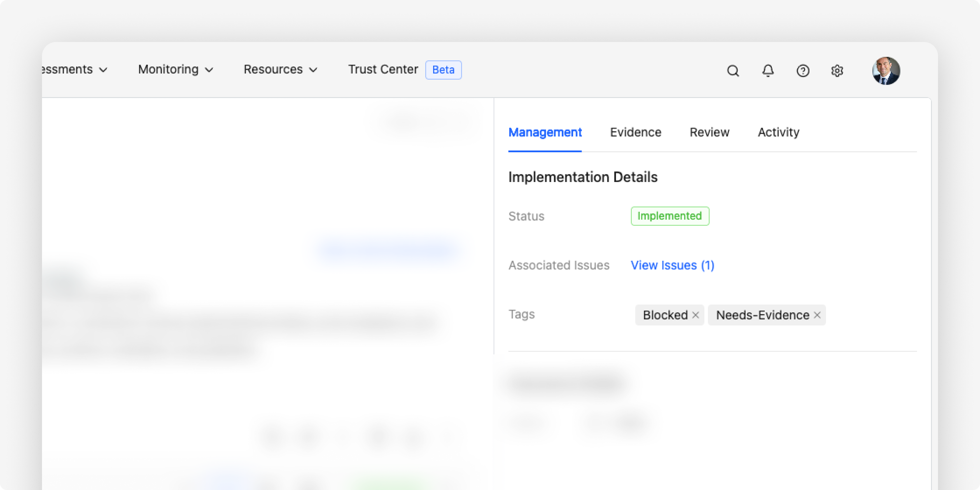The image size is (980, 490).
Task: Click the Implemented status badge
Action: tap(670, 216)
